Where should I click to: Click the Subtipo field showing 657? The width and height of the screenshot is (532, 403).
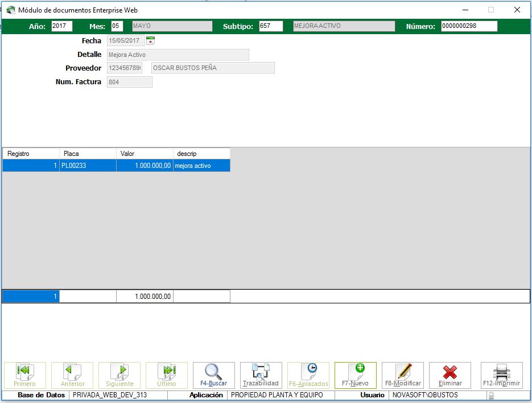click(271, 26)
